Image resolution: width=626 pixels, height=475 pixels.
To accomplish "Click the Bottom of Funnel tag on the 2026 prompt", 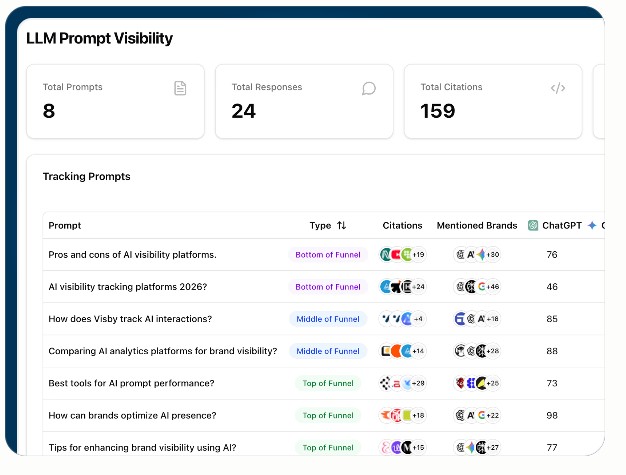I will click(327, 287).
